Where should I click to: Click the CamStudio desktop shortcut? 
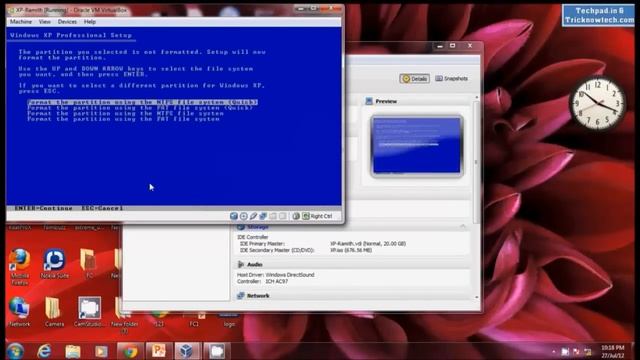click(x=89, y=312)
